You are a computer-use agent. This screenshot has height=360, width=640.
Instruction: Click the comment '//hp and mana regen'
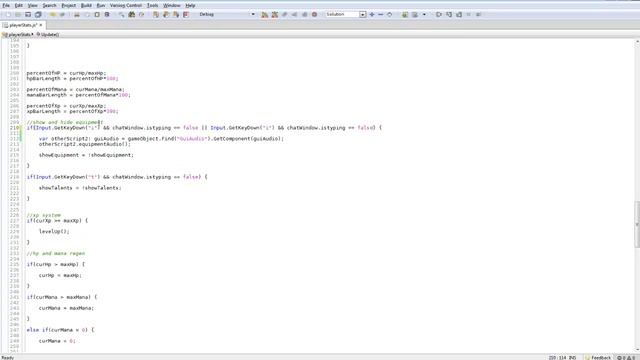(x=56, y=253)
